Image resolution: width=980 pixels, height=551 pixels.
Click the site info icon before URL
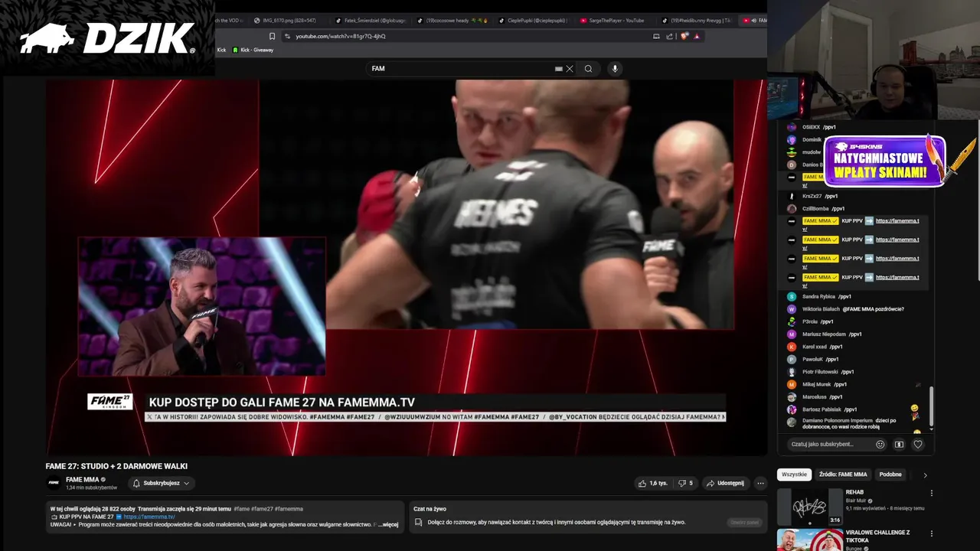tap(287, 36)
